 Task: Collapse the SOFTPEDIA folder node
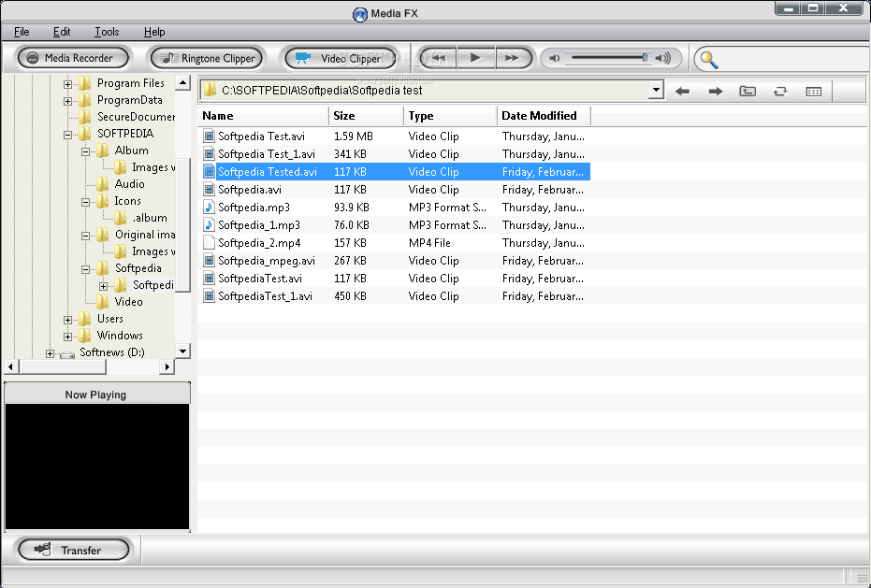(x=68, y=135)
